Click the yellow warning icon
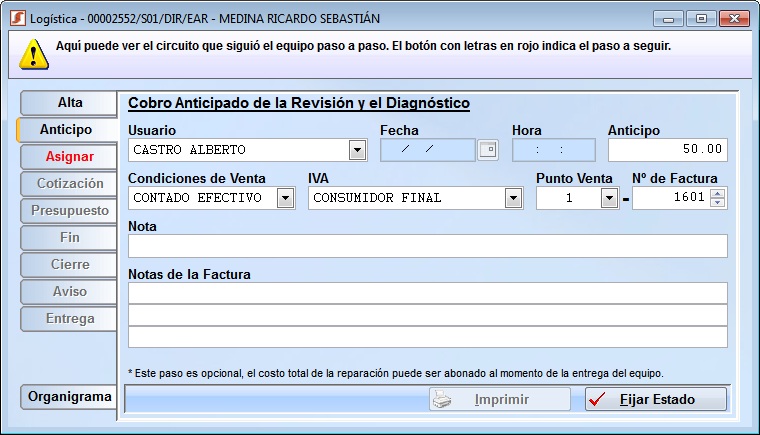This screenshot has height=435, width=760. click(x=32, y=54)
